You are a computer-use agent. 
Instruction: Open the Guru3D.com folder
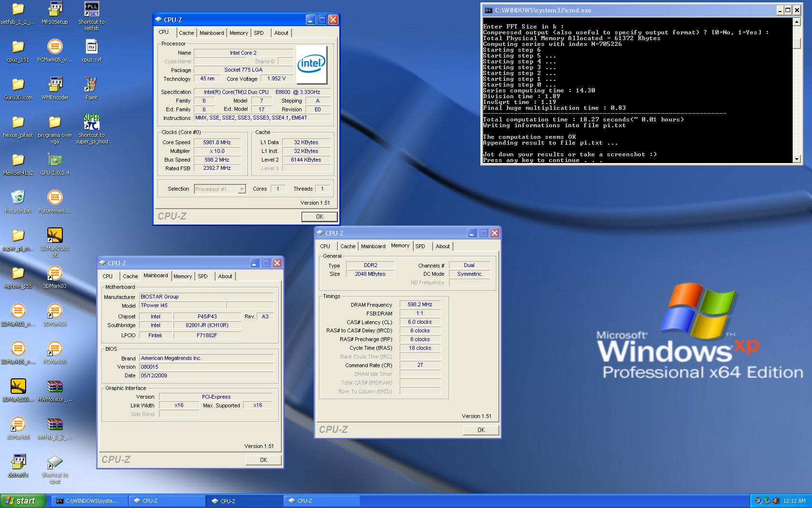pyautogui.click(x=18, y=84)
